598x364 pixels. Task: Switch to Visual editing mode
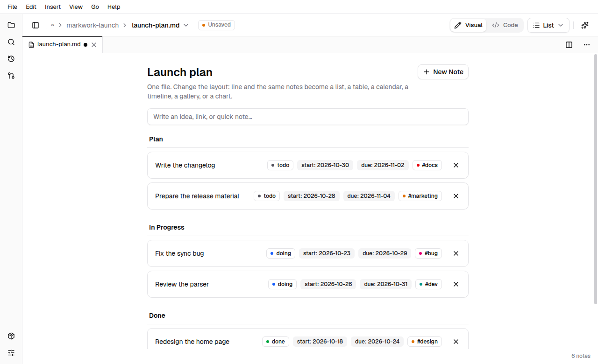click(x=469, y=25)
